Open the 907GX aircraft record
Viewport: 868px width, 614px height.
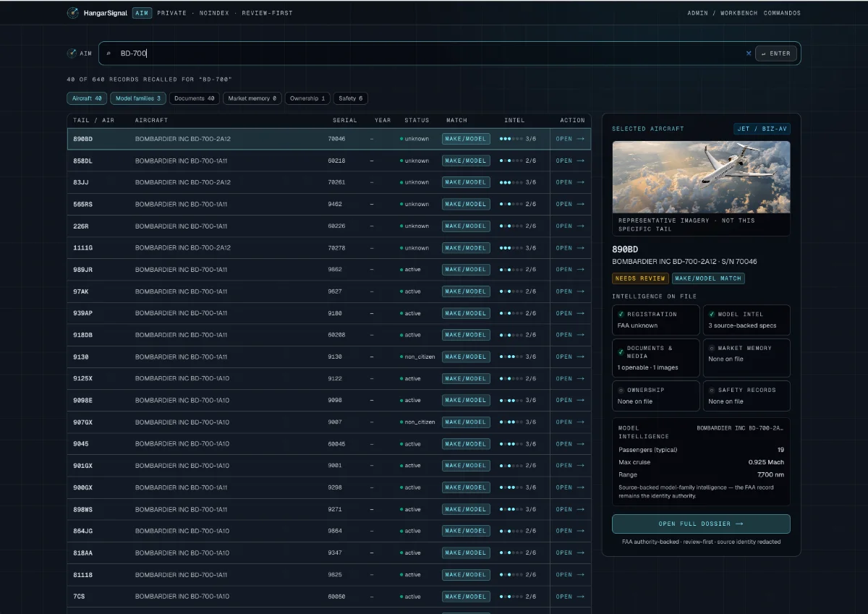point(570,422)
